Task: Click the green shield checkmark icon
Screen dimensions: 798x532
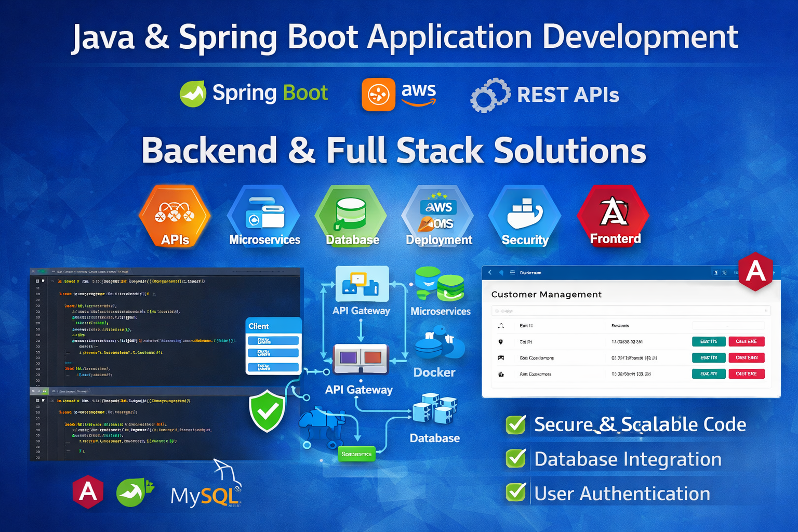Action: [267, 411]
